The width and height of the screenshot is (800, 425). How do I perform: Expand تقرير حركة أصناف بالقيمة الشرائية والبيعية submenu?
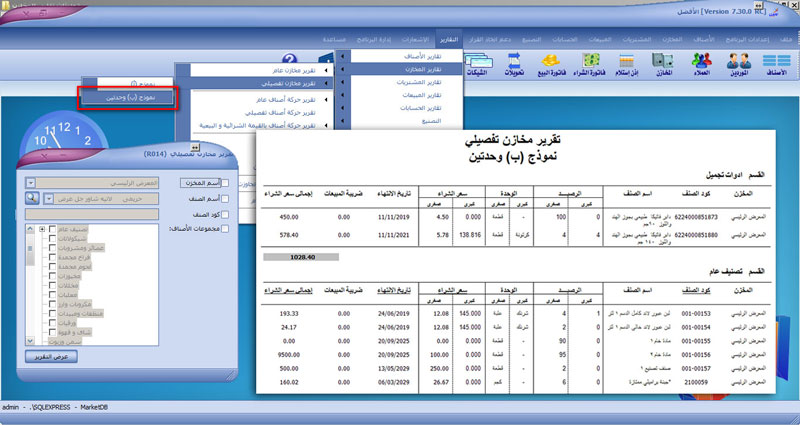326,125
